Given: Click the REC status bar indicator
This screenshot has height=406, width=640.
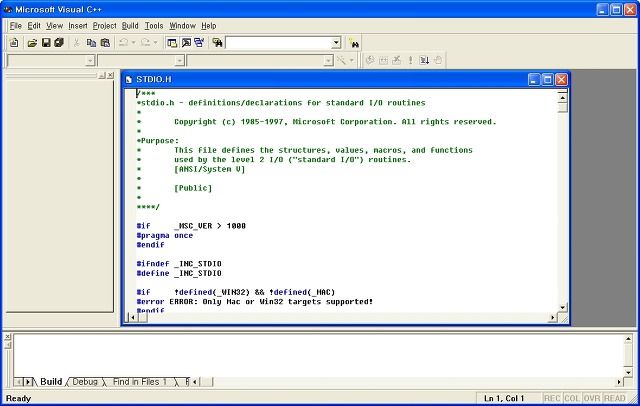Looking at the screenshot, I should (552, 398).
